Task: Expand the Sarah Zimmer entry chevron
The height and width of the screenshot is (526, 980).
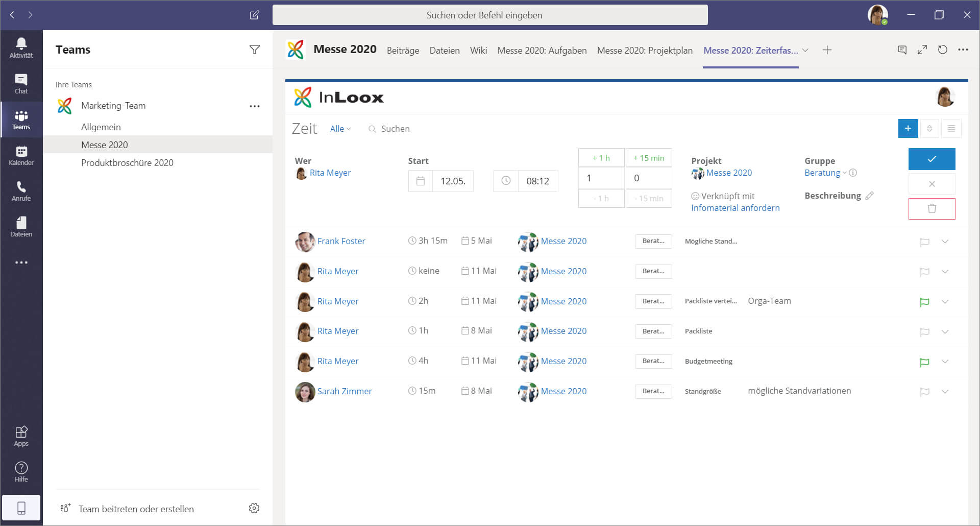Action: 945,392
